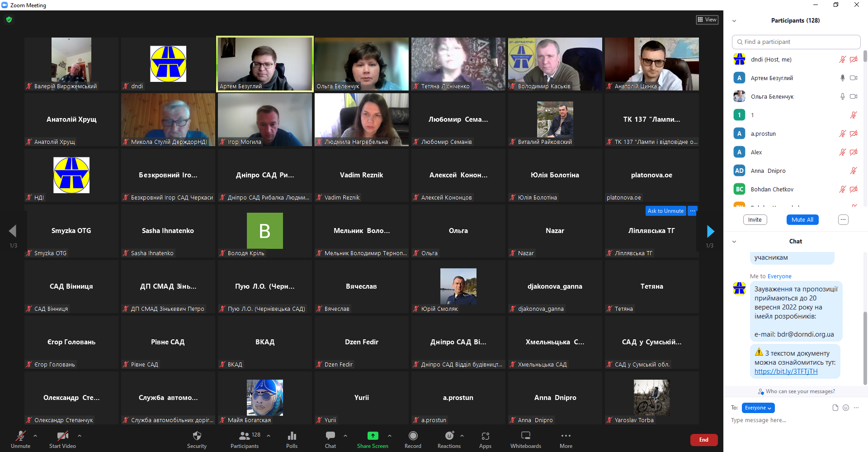Open Whiteboards from the toolbar
The height and width of the screenshot is (452, 868).
(525, 436)
